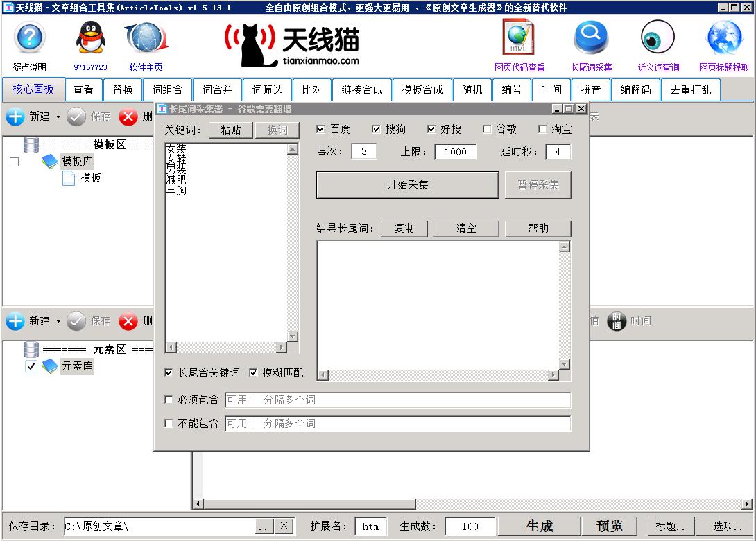The width and height of the screenshot is (756, 541).
Task: Click the gray checkmark 保存 icon in element toolbar
Action: tap(76, 321)
